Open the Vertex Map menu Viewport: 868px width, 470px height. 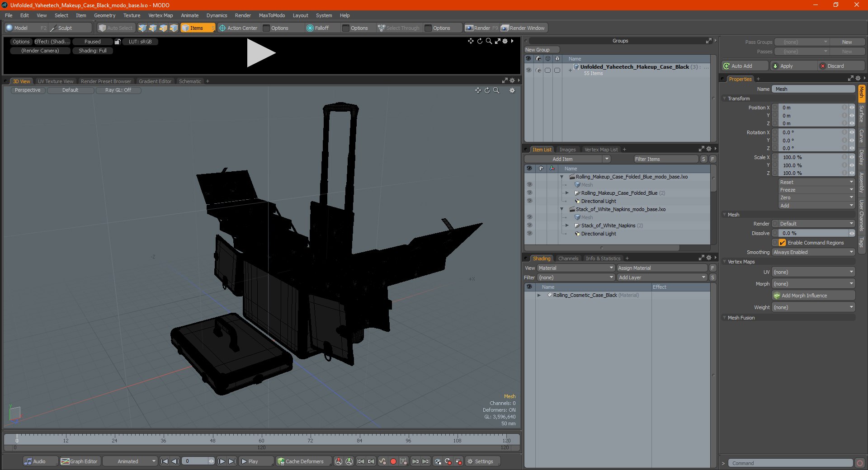coord(160,15)
